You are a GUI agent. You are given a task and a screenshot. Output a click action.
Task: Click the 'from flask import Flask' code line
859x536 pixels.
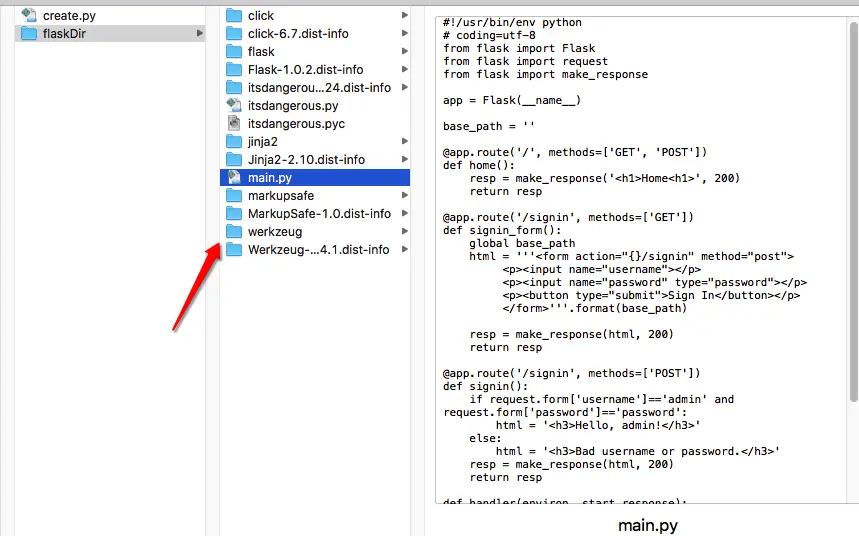519,48
